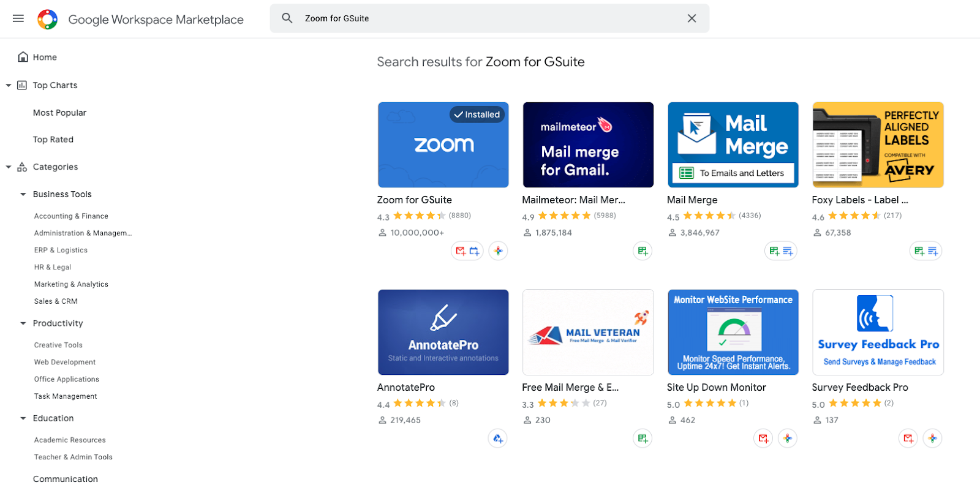Click Workspace pinwheel icon under Site Up Down Monitor
Screen dimensions: 980x493
coord(788,438)
